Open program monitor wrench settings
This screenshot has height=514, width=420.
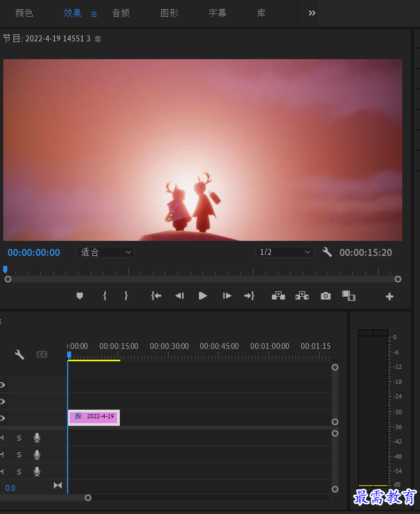327,252
